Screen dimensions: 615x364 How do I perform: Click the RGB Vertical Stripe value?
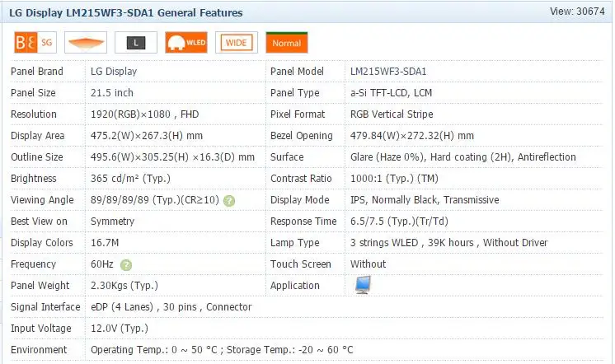(392, 114)
